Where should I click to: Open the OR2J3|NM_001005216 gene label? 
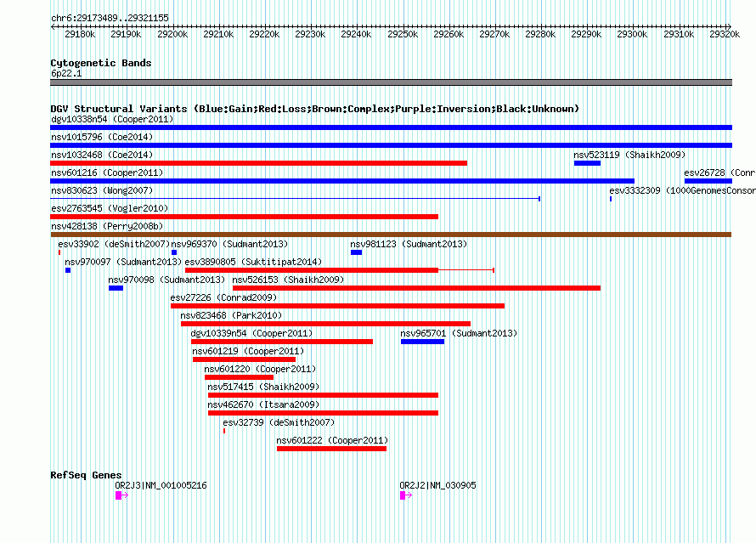(x=161, y=485)
